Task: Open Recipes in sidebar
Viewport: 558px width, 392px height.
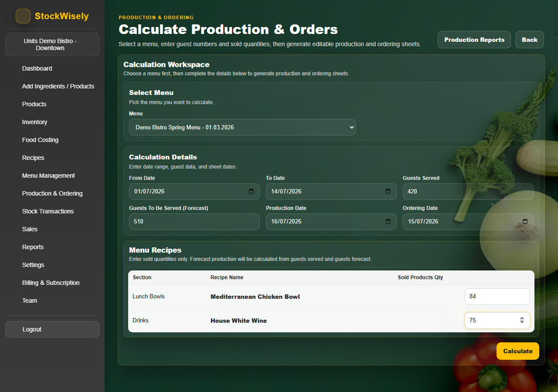Action: pos(33,158)
